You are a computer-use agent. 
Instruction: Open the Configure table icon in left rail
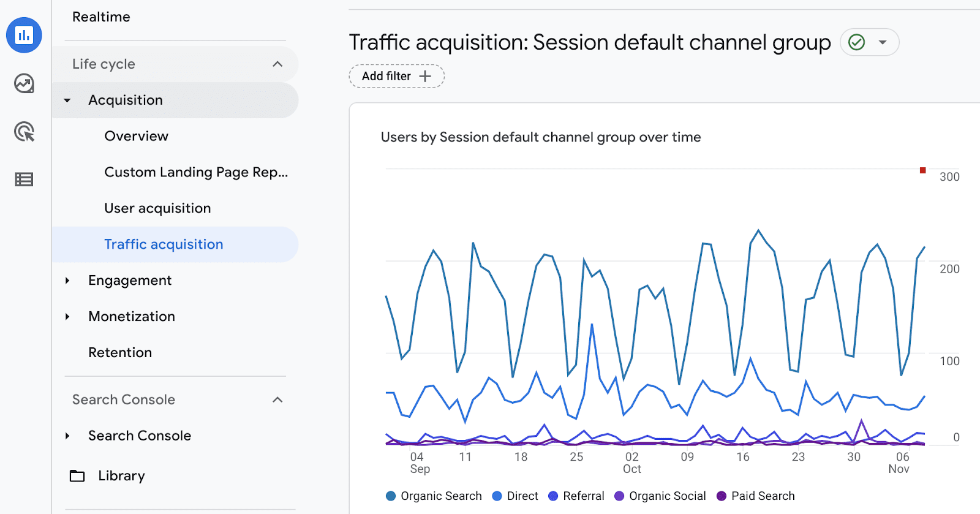click(x=24, y=180)
